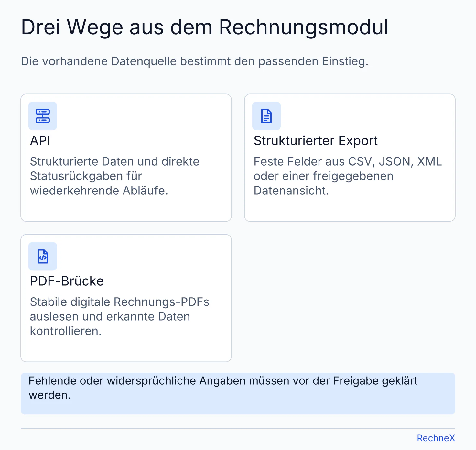476x450 pixels.
Task: Click the title Drei Wege aus dem Rechnungsmodul
Action: pyautogui.click(x=205, y=27)
